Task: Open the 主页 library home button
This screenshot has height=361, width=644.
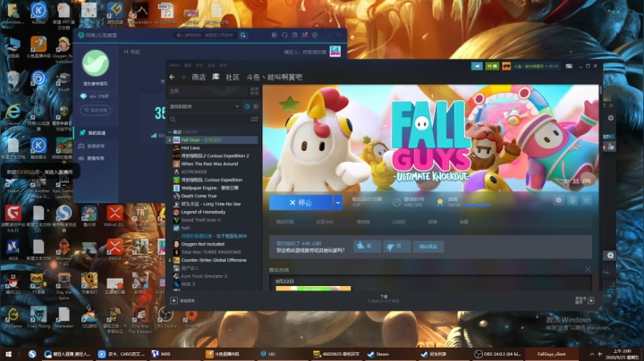Action: click(208, 91)
